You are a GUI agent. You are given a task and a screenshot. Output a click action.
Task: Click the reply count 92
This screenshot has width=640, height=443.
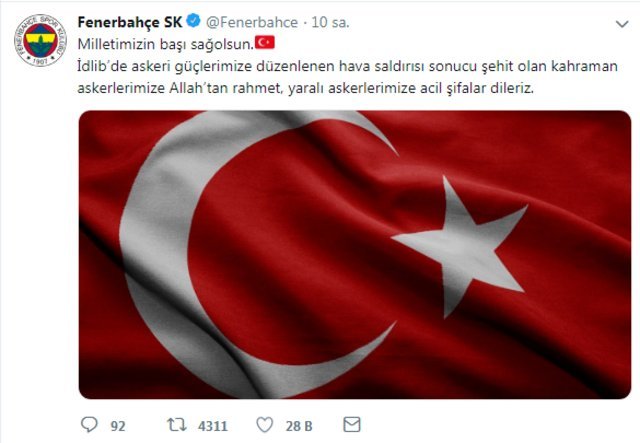[118, 426]
